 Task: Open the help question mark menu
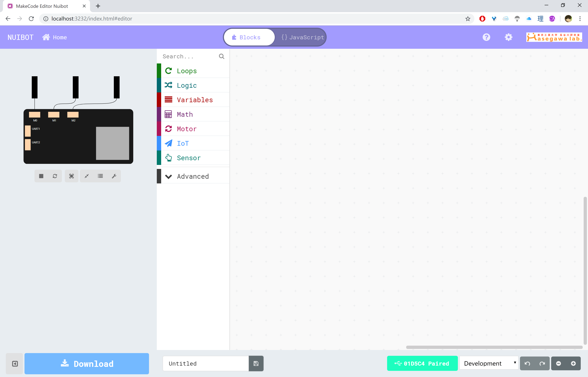[x=486, y=37]
